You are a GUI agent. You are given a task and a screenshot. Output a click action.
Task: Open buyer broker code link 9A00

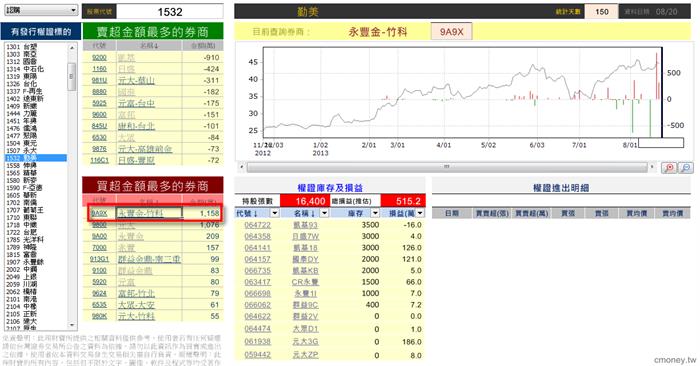tap(99, 236)
